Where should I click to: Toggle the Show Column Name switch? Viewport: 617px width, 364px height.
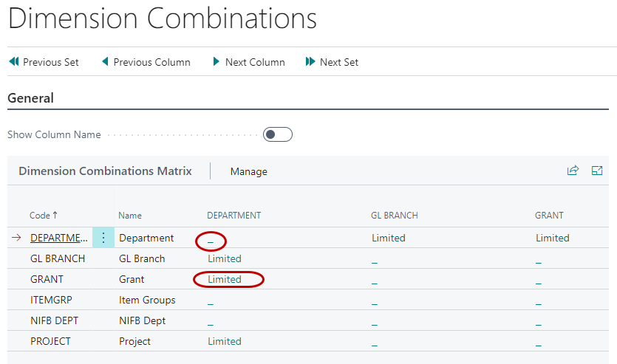pos(278,134)
